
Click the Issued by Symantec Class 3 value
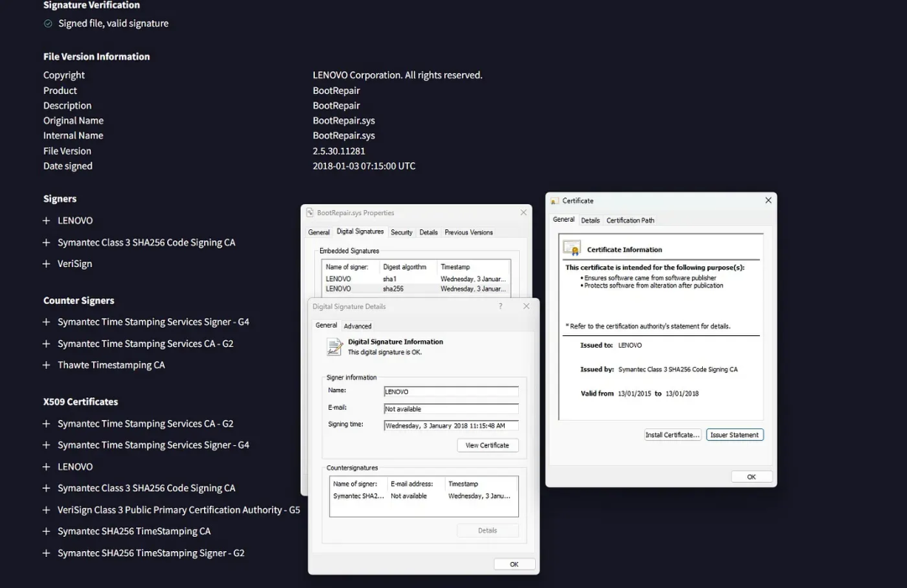click(x=678, y=370)
